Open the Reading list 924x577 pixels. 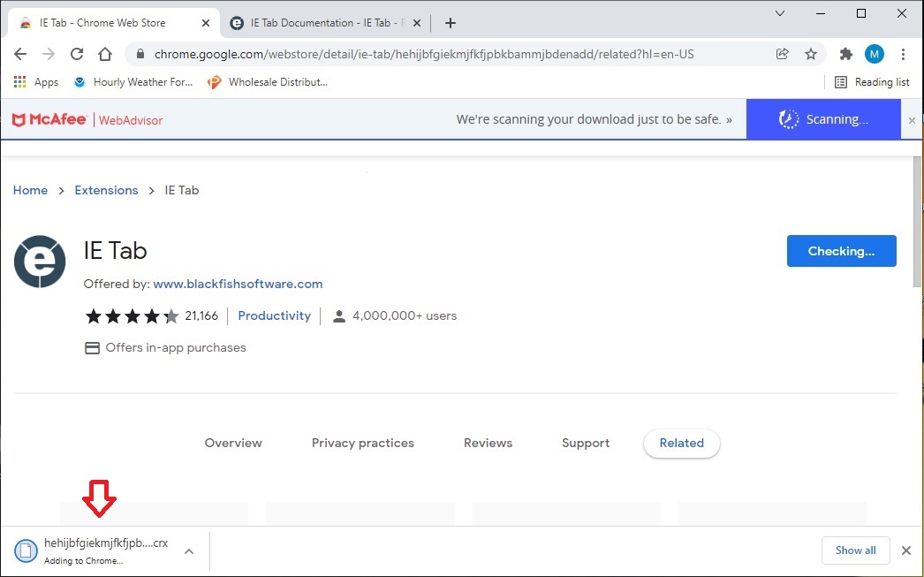(873, 81)
